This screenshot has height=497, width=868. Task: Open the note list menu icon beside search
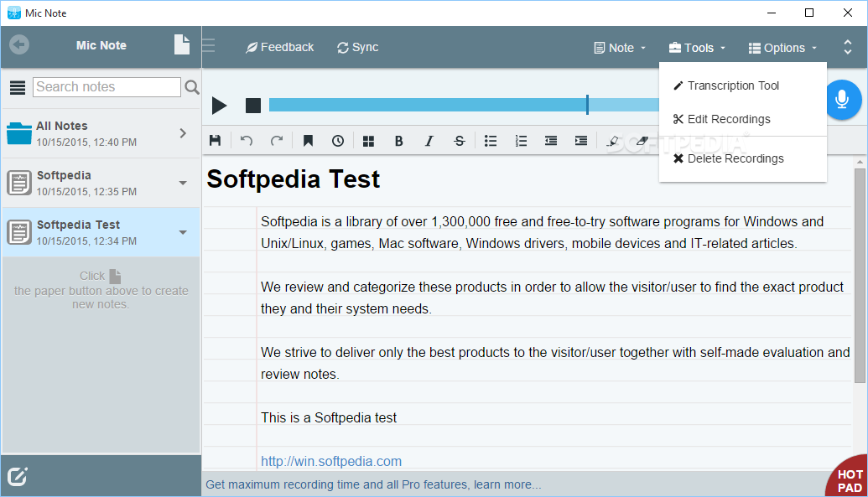click(x=18, y=87)
